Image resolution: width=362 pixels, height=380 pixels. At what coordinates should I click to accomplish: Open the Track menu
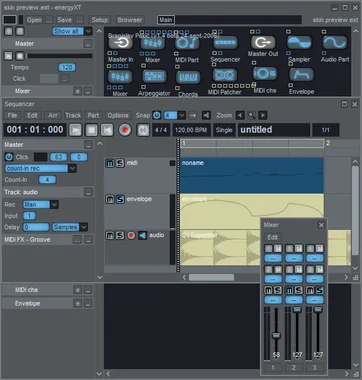(73, 115)
